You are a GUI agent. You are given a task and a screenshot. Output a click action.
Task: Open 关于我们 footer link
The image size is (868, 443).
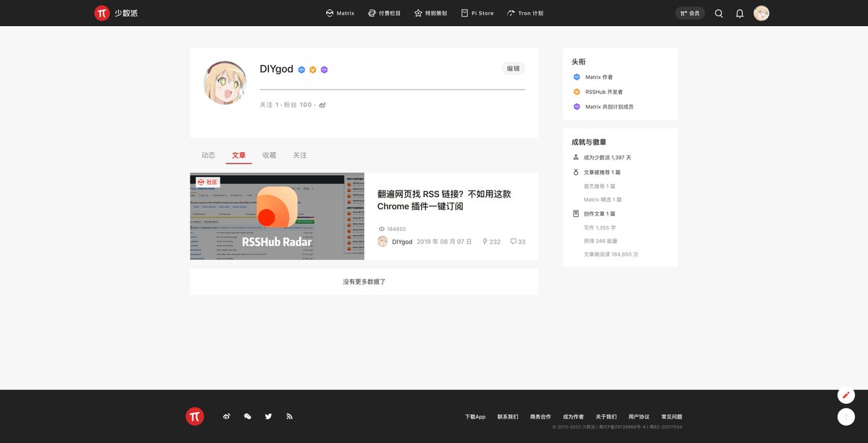[x=606, y=417]
